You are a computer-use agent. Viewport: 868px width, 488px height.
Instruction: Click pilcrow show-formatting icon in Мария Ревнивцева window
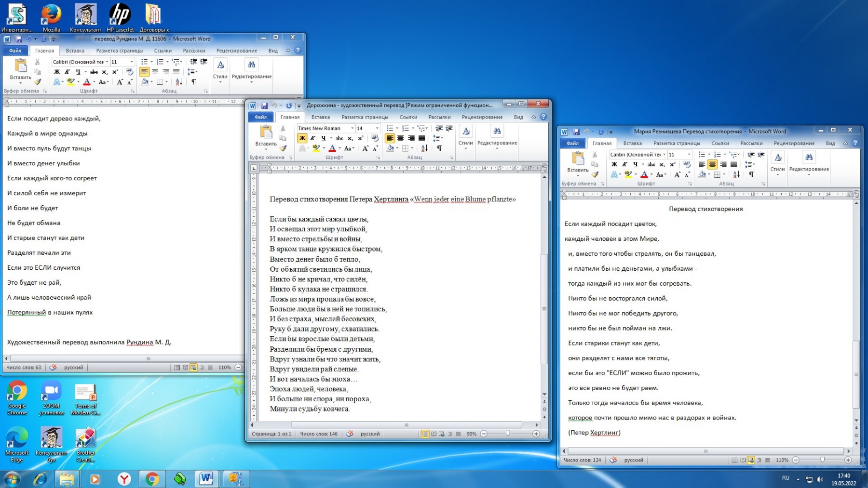[751, 174]
